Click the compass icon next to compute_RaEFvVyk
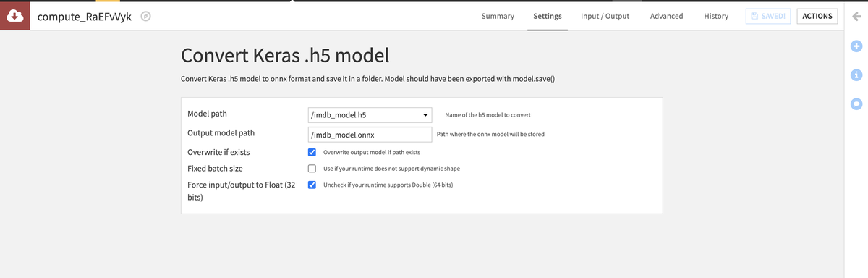This screenshot has width=868, height=278. [145, 16]
